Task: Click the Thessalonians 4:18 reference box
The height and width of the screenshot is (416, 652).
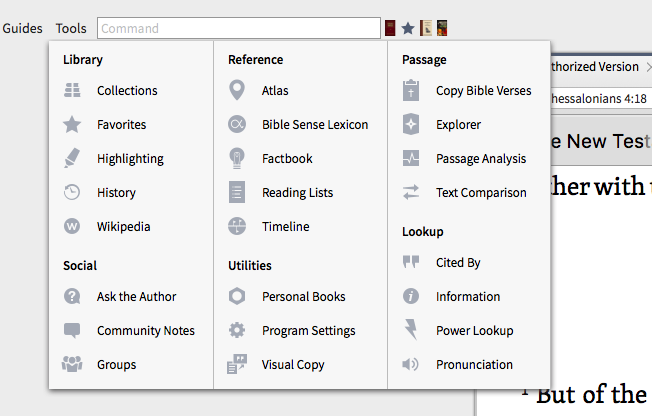Action: 590,99
